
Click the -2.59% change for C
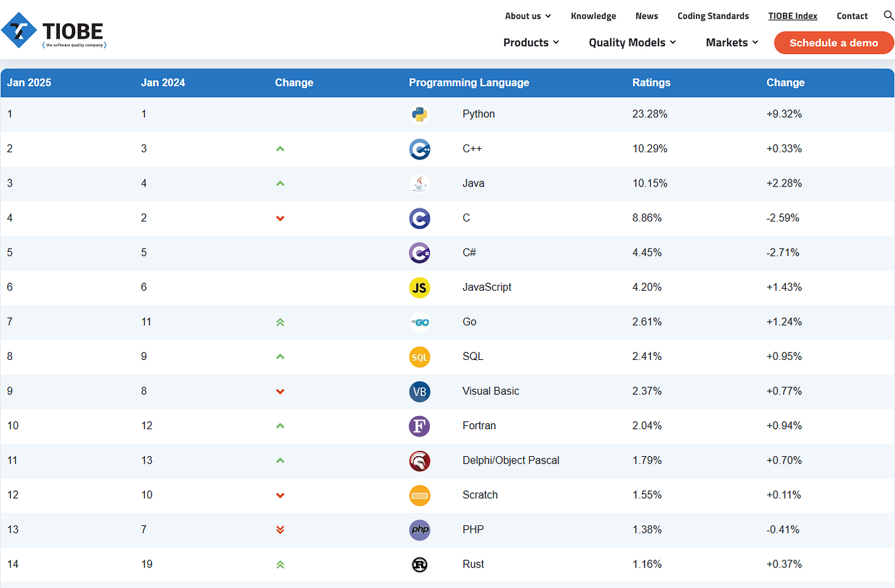click(783, 218)
